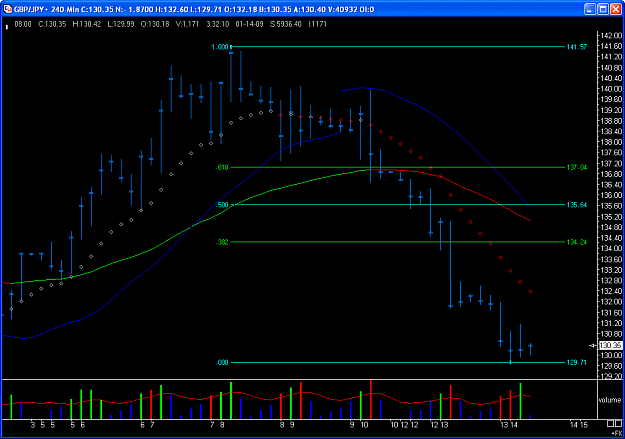Select the .000 Fibonacci level label
Image resolution: width=625 pixels, height=439 pixels.
222,362
